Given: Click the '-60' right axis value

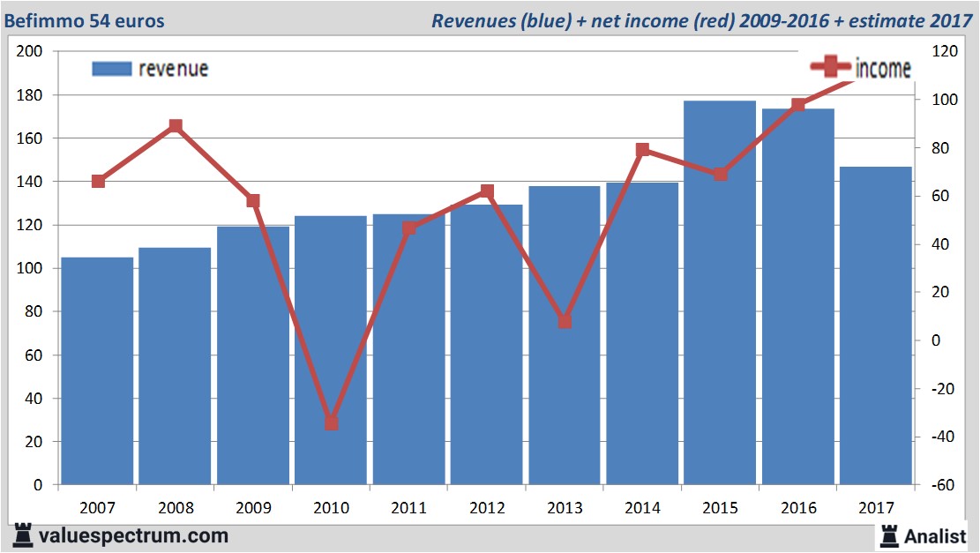Looking at the screenshot, I should coord(942,485).
